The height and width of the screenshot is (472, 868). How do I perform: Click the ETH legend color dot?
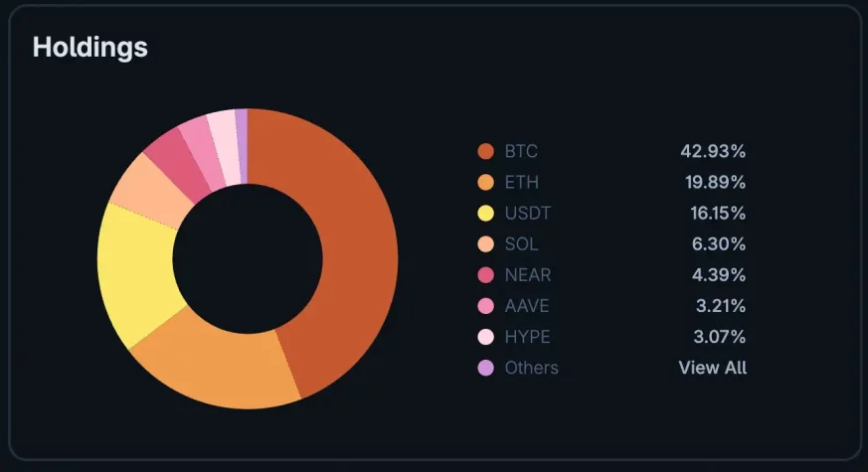(x=486, y=183)
